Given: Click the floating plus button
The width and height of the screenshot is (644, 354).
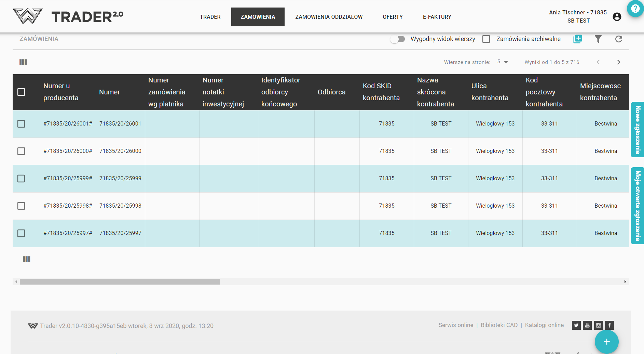Looking at the screenshot, I should 606,342.
